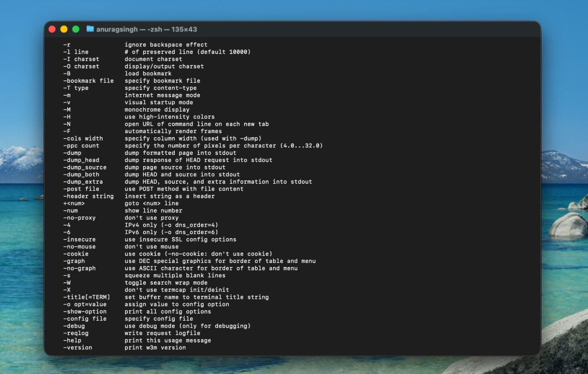Click the window title "anuragsingh — -zsh — 135×43"

coord(146,29)
